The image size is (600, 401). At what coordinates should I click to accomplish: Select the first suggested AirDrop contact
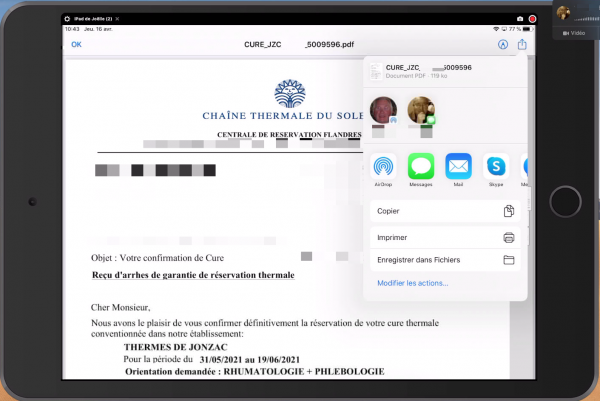[x=383, y=110]
